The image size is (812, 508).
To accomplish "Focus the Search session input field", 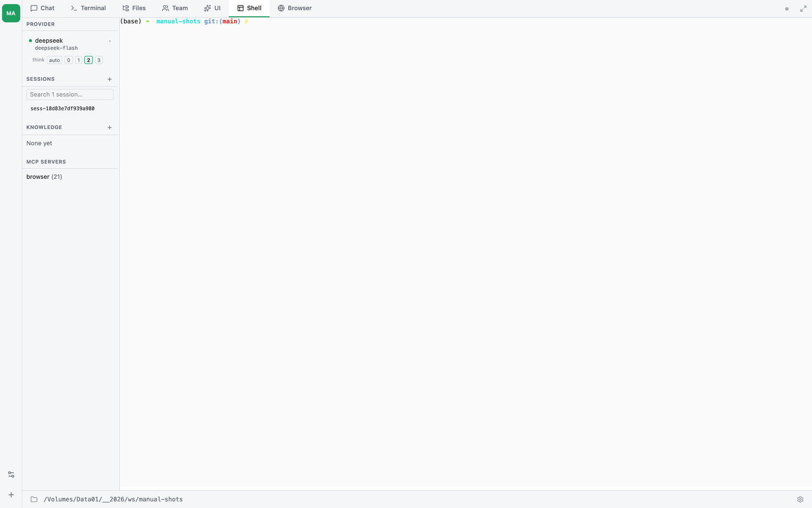I will (x=70, y=94).
